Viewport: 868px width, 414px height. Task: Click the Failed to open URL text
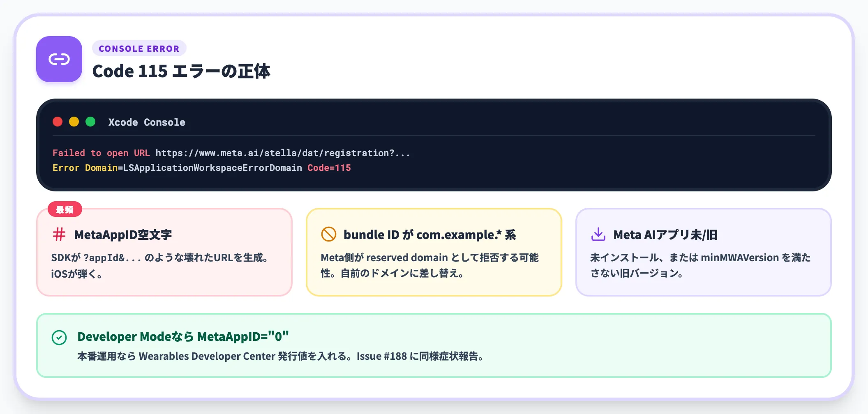[101, 153]
